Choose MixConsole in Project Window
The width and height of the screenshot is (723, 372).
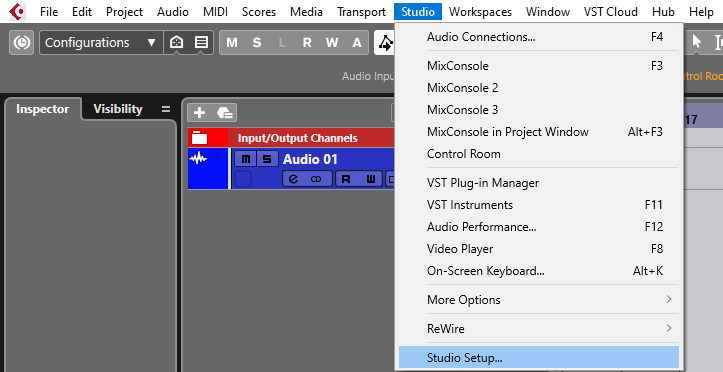(x=539, y=132)
